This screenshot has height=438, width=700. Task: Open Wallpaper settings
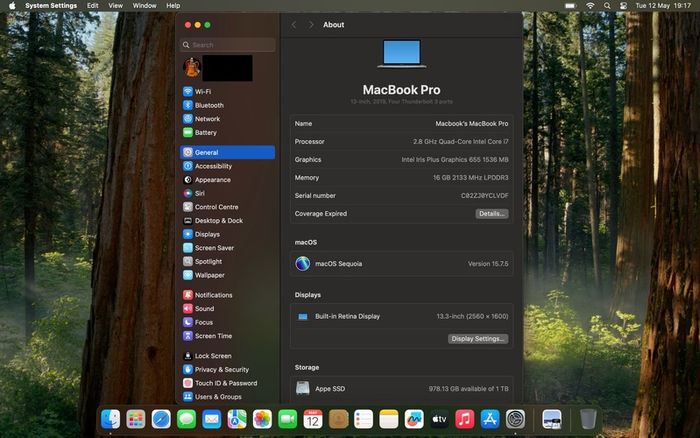click(228, 275)
